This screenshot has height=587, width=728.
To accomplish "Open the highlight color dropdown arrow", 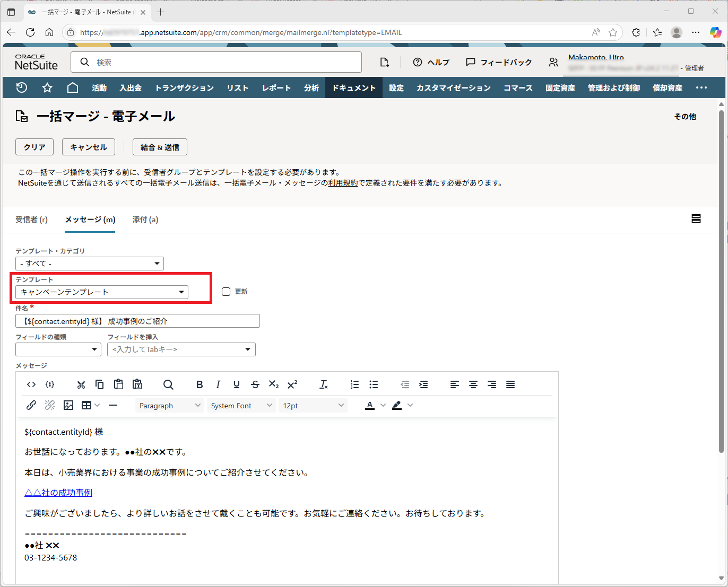I will pos(410,405).
